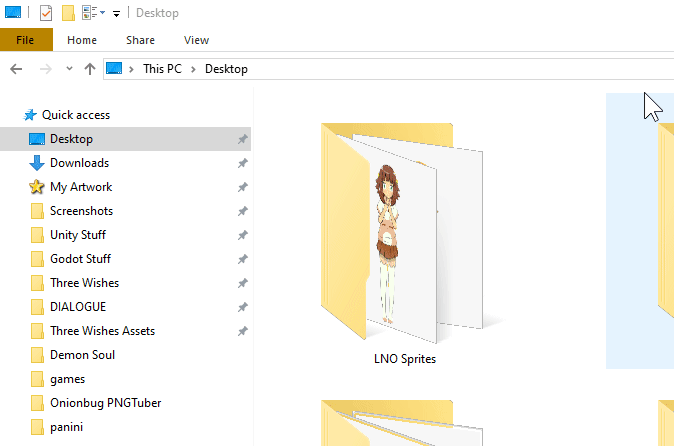This screenshot has height=446, width=674.
Task: Click the Unity Stuff folder icon
Action: [37, 235]
